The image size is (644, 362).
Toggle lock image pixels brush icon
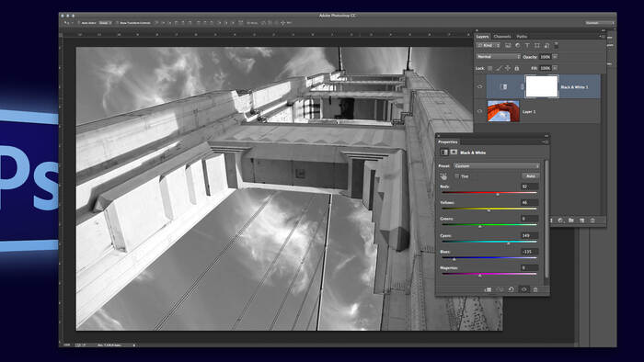[499, 68]
